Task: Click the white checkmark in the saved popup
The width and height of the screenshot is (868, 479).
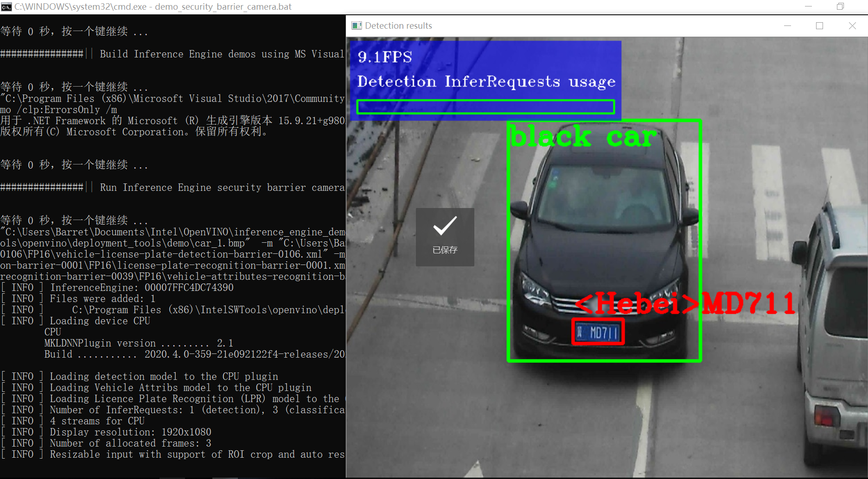Action: point(445,226)
